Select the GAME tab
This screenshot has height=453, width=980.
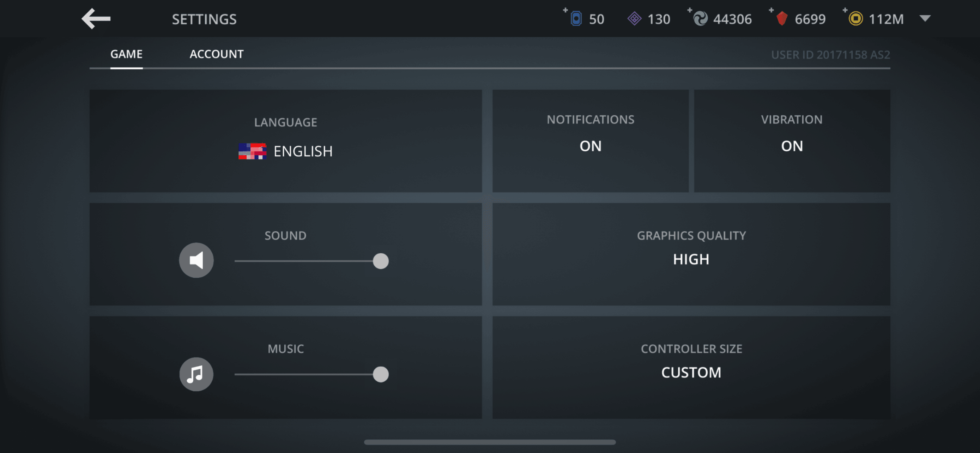[126, 54]
